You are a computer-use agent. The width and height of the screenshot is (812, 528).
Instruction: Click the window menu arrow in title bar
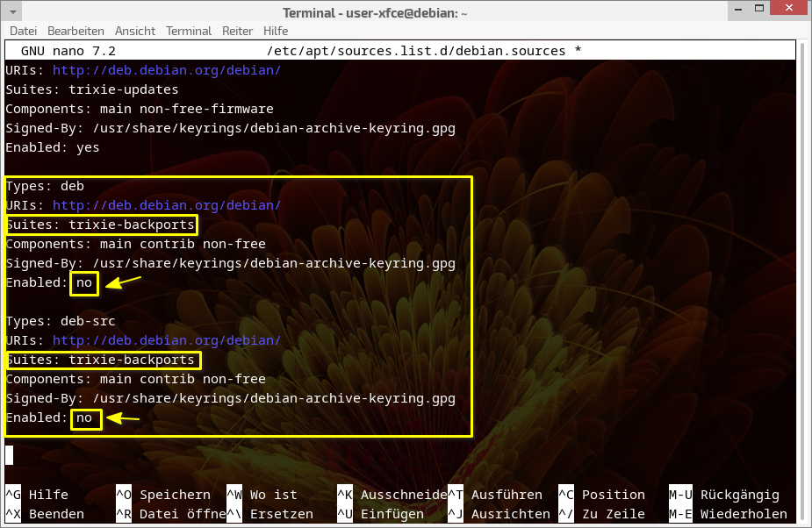pyautogui.click(x=13, y=11)
